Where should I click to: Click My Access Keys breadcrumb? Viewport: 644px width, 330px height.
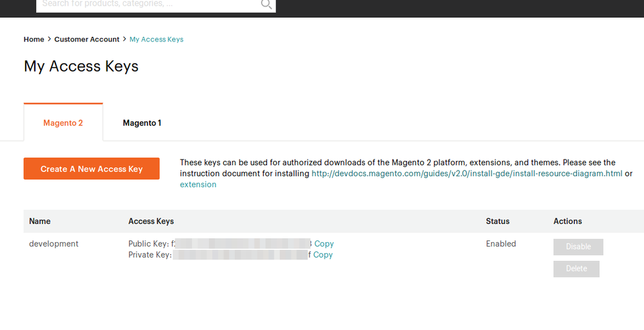pyautogui.click(x=156, y=39)
